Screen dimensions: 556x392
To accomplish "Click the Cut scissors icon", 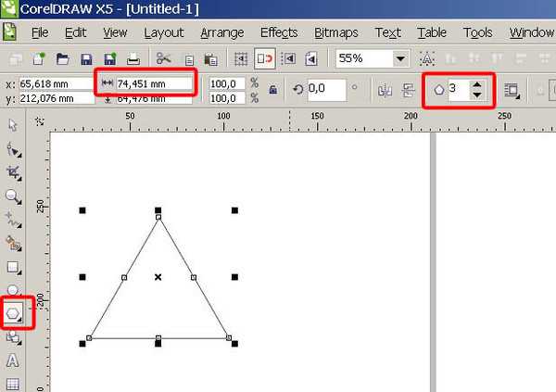I will 163,58.
